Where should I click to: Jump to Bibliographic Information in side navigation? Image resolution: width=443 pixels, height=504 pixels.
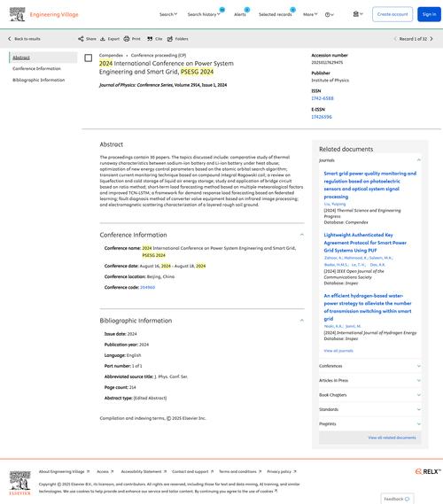pyautogui.click(x=39, y=80)
